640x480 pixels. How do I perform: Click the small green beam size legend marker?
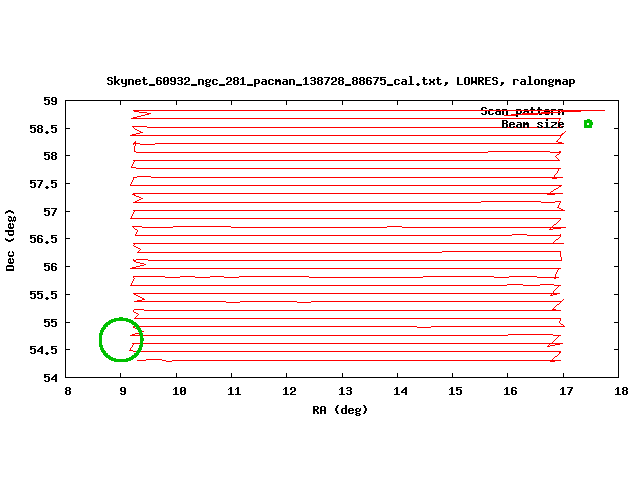pos(588,124)
